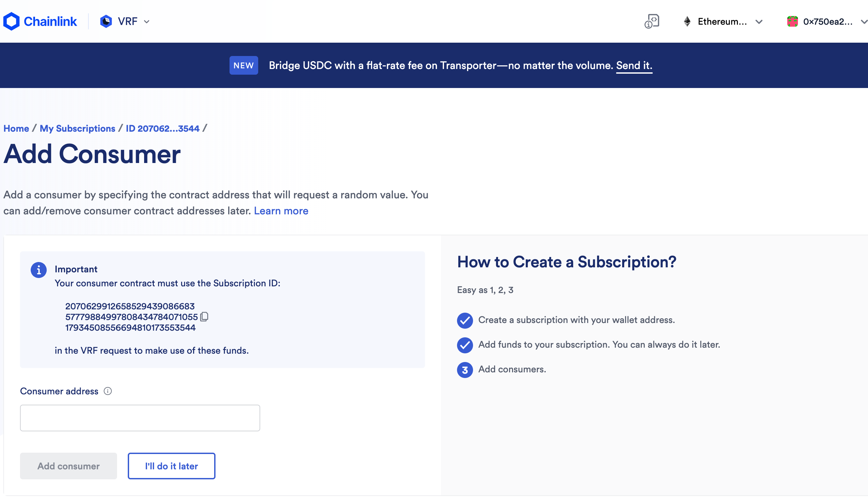The height and width of the screenshot is (498, 868).
Task: Go to the Home breadcrumb
Action: pyautogui.click(x=16, y=128)
